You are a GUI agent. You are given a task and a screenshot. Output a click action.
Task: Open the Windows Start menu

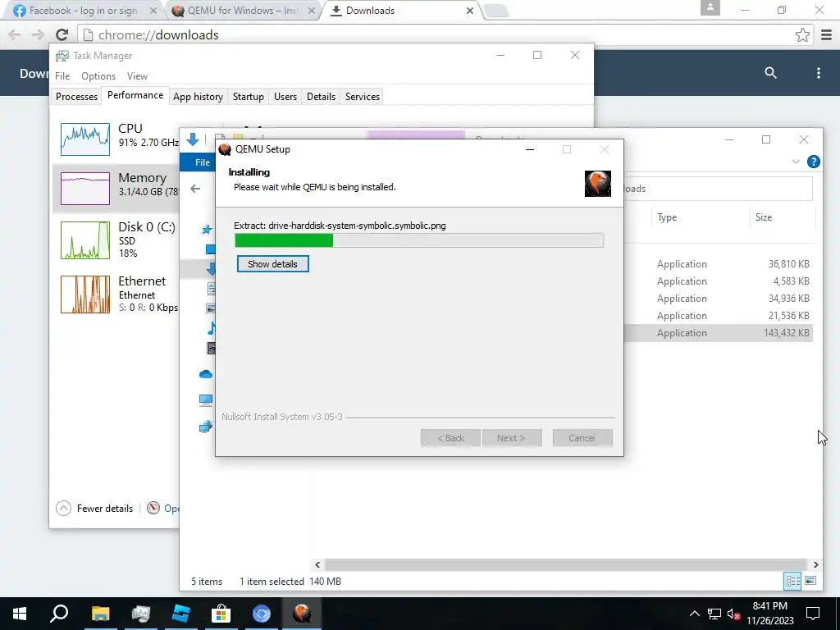tap(20, 614)
